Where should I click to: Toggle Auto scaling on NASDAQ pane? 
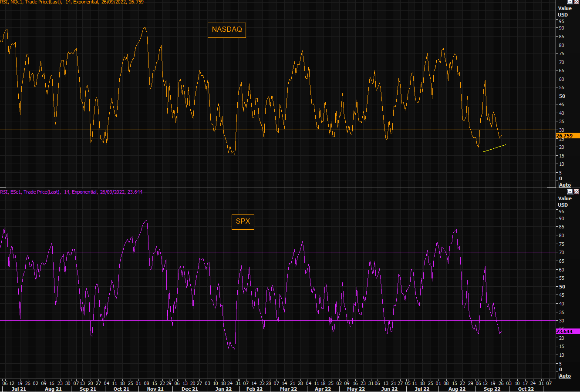pos(565,185)
